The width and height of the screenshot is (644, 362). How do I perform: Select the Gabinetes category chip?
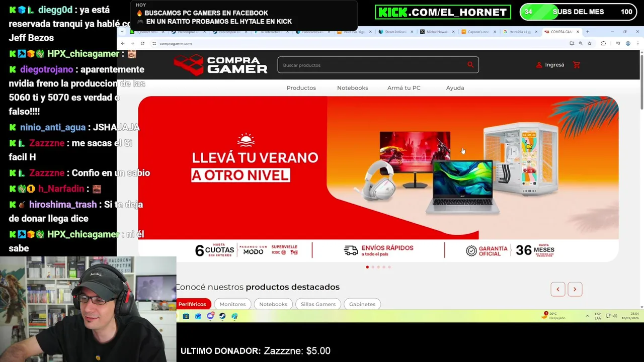point(362,304)
